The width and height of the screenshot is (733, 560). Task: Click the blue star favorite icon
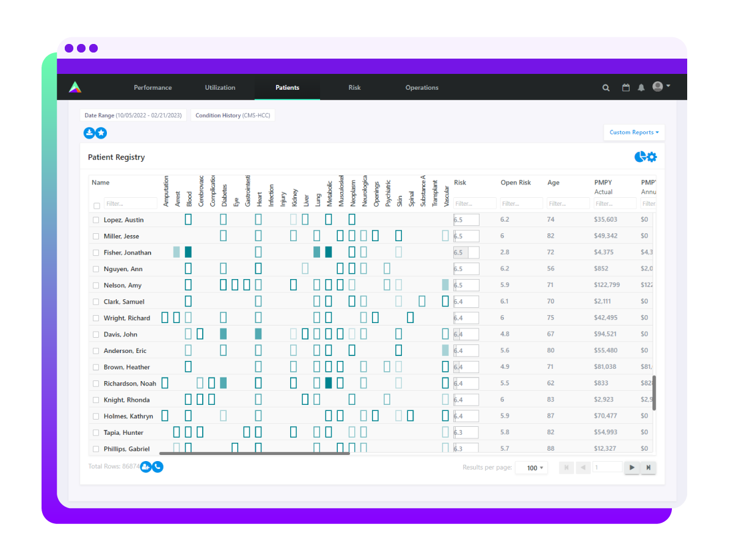pyautogui.click(x=101, y=133)
